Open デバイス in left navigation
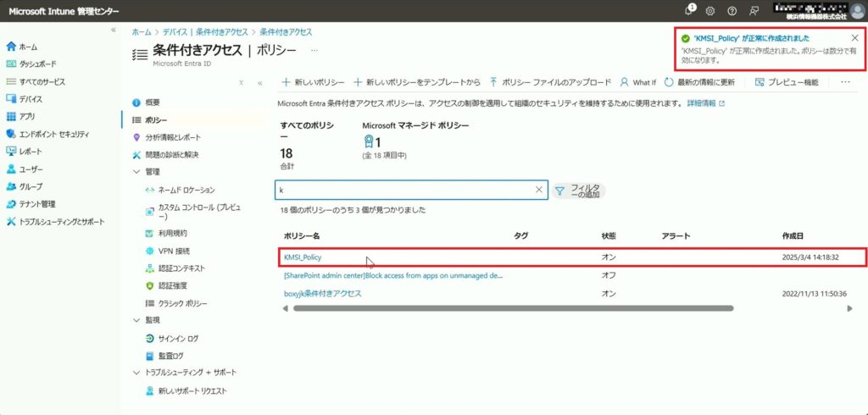868x415 pixels. [24, 99]
